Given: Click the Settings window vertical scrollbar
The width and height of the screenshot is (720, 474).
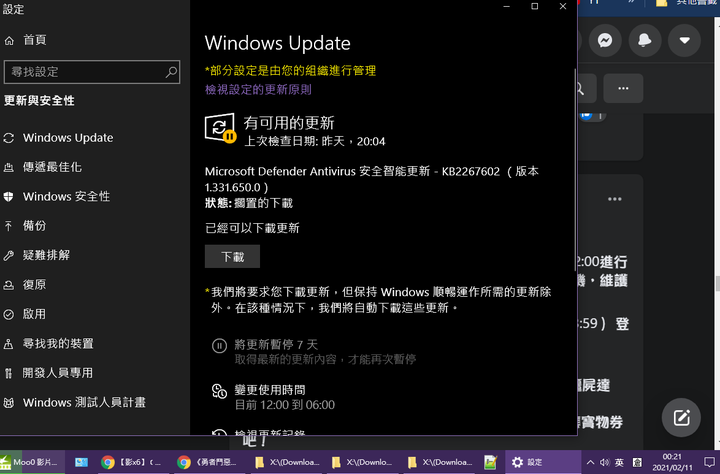Looking at the screenshot, I should (x=575, y=170).
